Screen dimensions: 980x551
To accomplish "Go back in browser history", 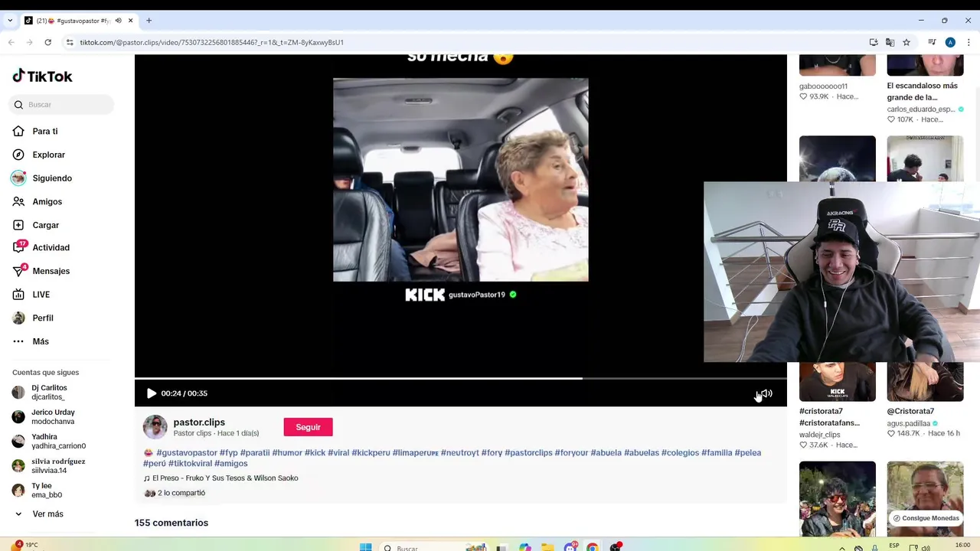I will (11, 42).
